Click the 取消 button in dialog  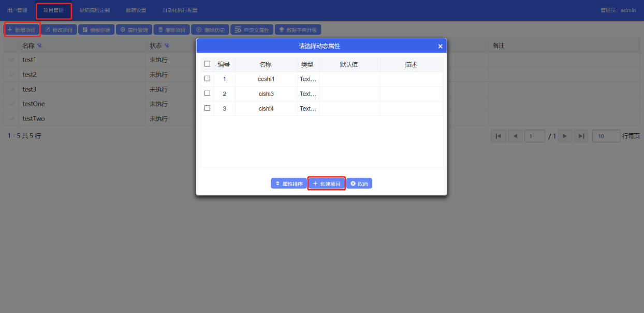tap(359, 183)
